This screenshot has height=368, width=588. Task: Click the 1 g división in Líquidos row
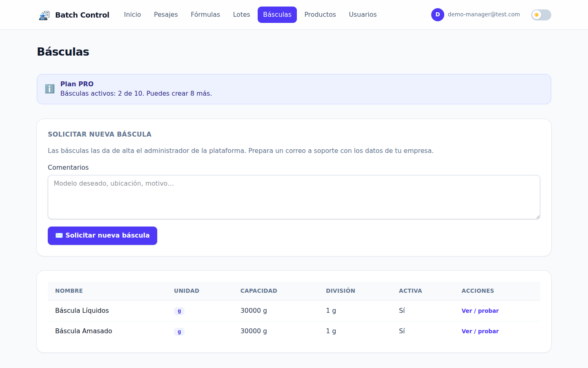331,311
